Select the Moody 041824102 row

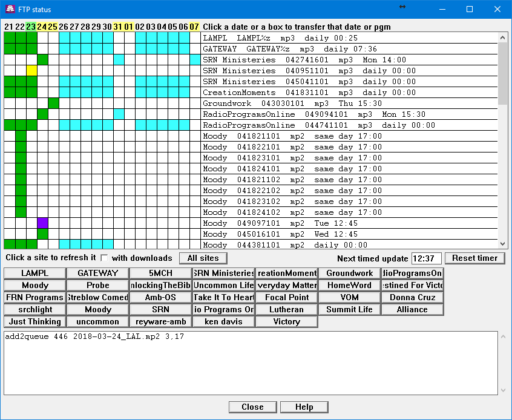(x=349, y=212)
